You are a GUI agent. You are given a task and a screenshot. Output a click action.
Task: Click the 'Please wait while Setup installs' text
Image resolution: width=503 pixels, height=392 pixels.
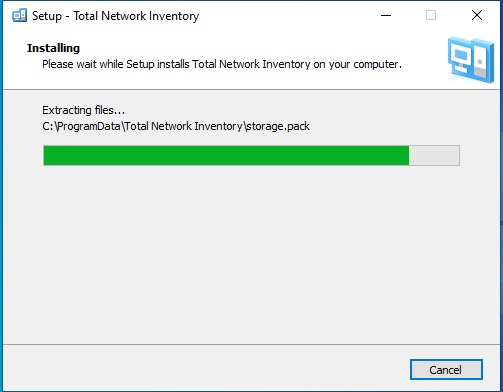tap(115, 64)
